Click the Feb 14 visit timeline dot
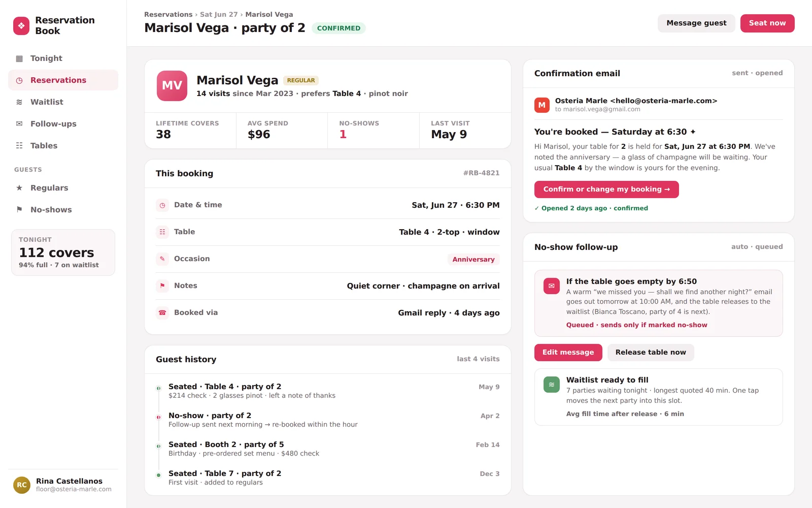The image size is (812, 508). coord(158,446)
